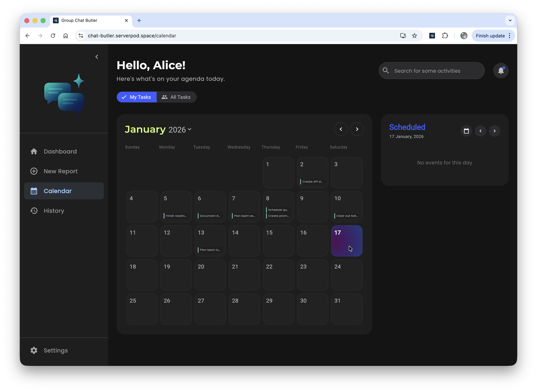Open the notifications bell
The image size is (537, 392).
coord(501,70)
